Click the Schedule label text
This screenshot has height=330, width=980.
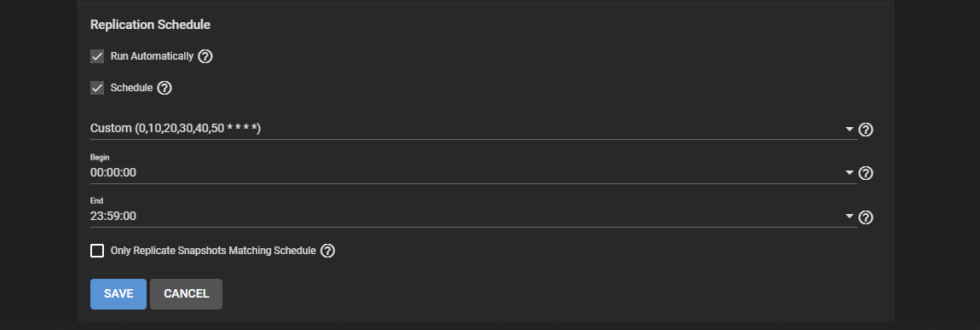(x=131, y=88)
